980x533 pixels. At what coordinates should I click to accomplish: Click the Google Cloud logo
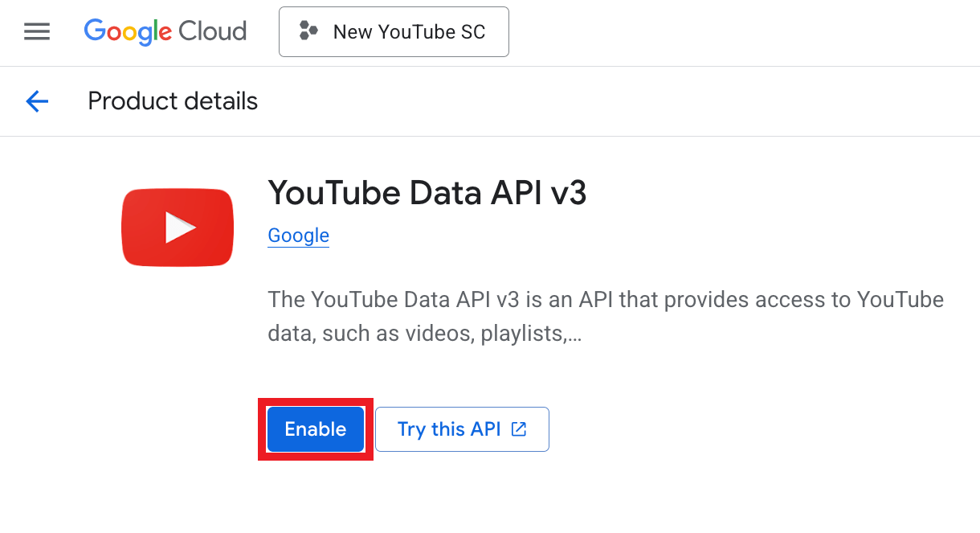(165, 31)
